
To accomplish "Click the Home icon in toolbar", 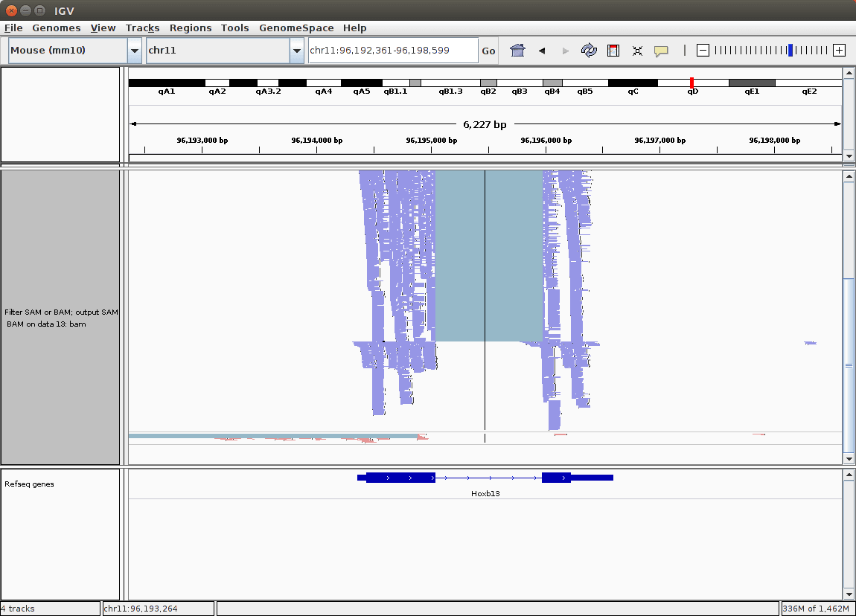I will coord(517,51).
